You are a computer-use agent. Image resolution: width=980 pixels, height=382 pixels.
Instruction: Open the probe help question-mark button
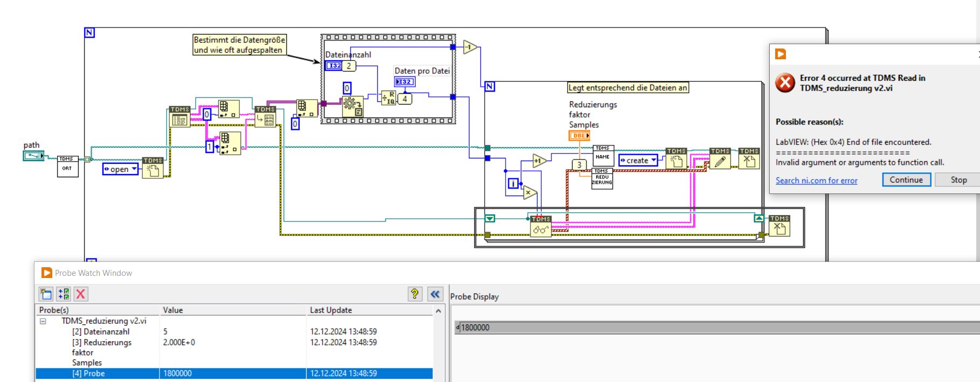(415, 294)
